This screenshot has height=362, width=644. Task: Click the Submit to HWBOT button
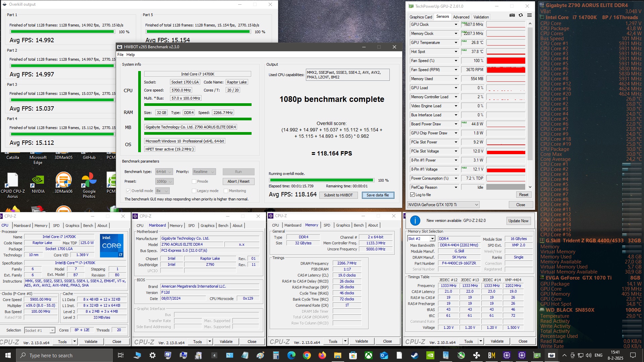[x=338, y=195]
